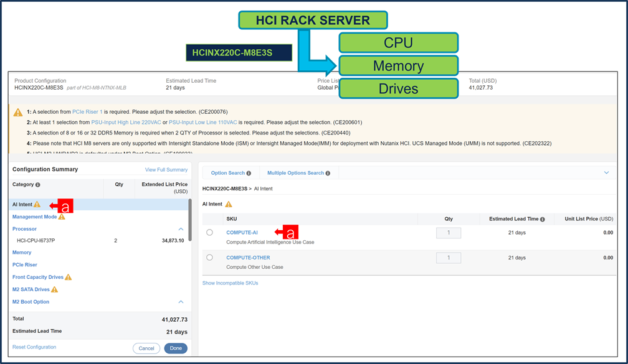The width and height of the screenshot is (628, 364).
Task: Click the warning icon next to AI Intent heading
Action: [229, 204]
